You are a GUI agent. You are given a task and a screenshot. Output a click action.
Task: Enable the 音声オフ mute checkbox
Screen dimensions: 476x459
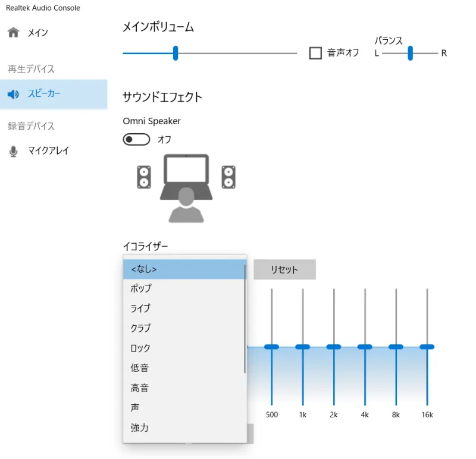[315, 52]
